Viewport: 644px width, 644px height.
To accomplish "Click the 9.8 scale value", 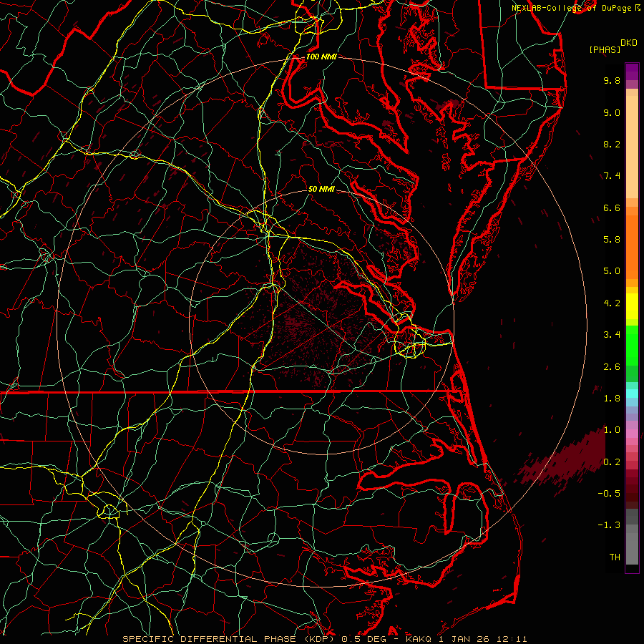I will pyautogui.click(x=612, y=80).
